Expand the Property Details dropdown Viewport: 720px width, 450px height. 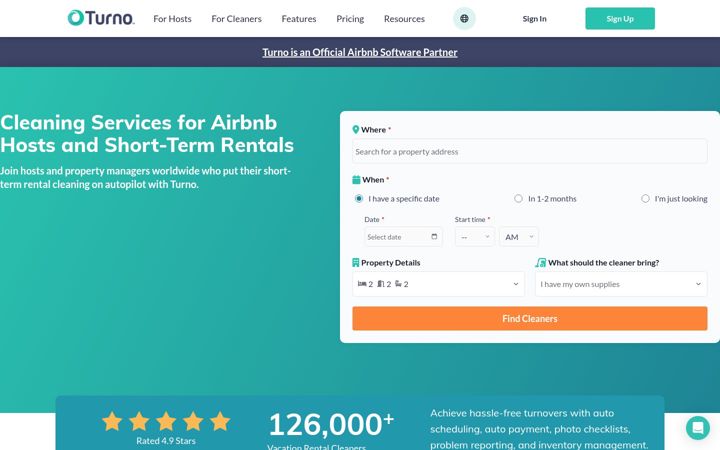click(x=438, y=284)
